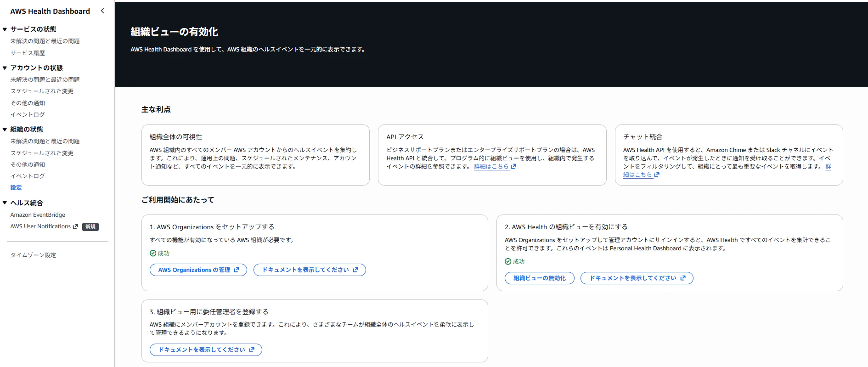Click 2. AWS Health の組織ビューを有効にする title
Viewport: 868px width, 367px height.
(x=566, y=227)
